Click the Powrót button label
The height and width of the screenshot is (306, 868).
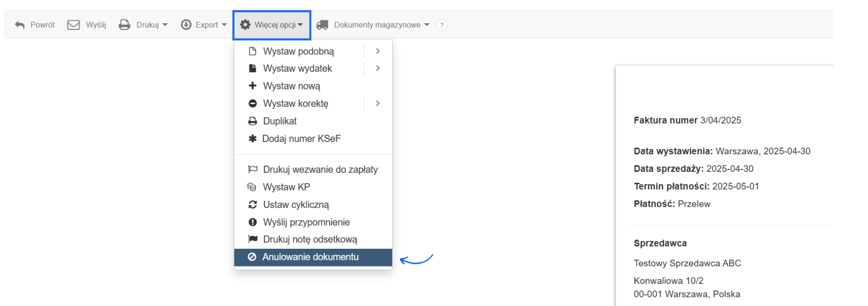click(x=43, y=25)
